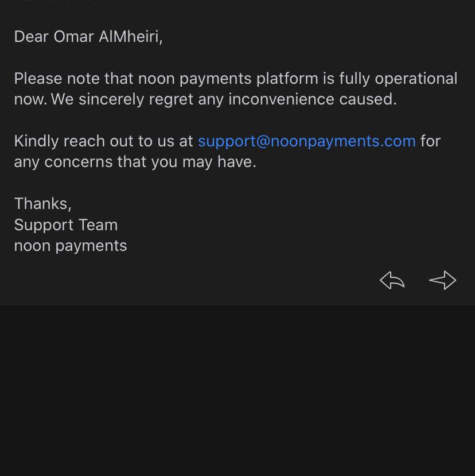
Task: Tap the word 'caused.' ending the paragraph
Action: point(368,99)
